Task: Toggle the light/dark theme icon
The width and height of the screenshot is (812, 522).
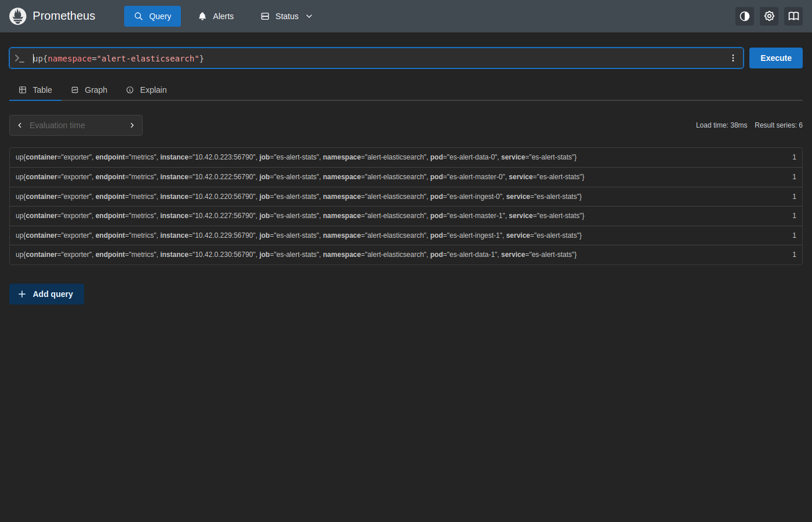Action: click(745, 16)
